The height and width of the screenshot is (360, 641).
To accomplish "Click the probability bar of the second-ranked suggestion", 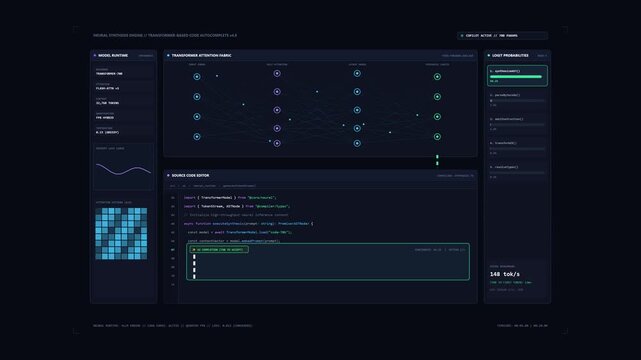I will tap(517, 101).
